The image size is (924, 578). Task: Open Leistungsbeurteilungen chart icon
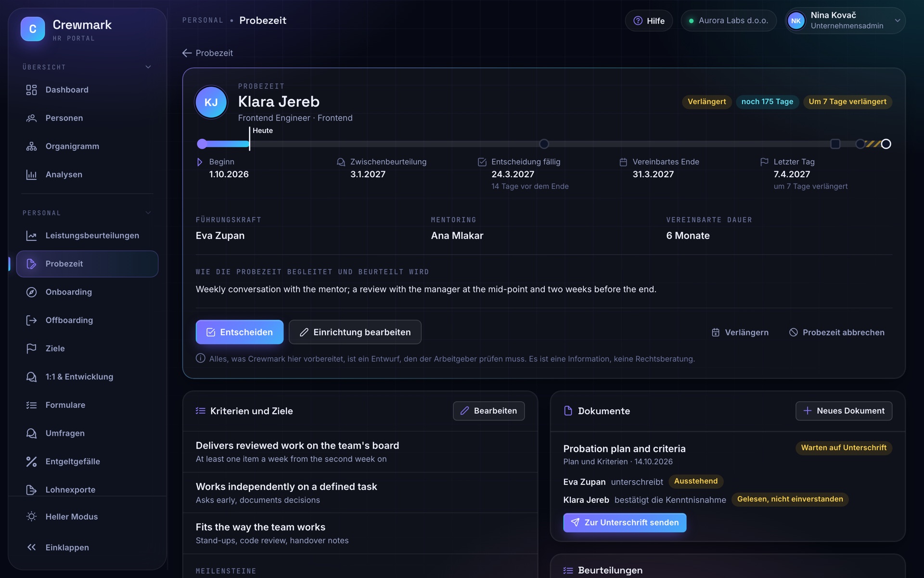(x=31, y=236)
